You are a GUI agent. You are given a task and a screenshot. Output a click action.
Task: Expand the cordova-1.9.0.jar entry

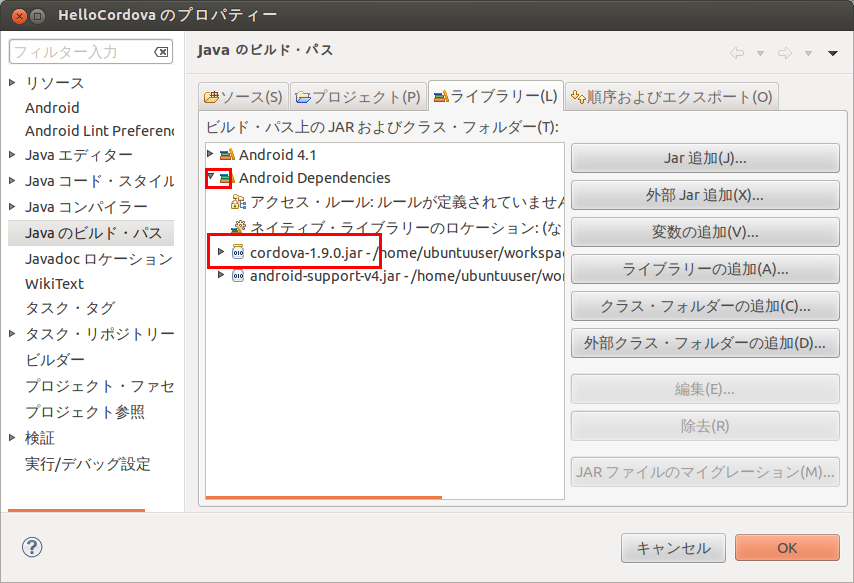point(221,252)
